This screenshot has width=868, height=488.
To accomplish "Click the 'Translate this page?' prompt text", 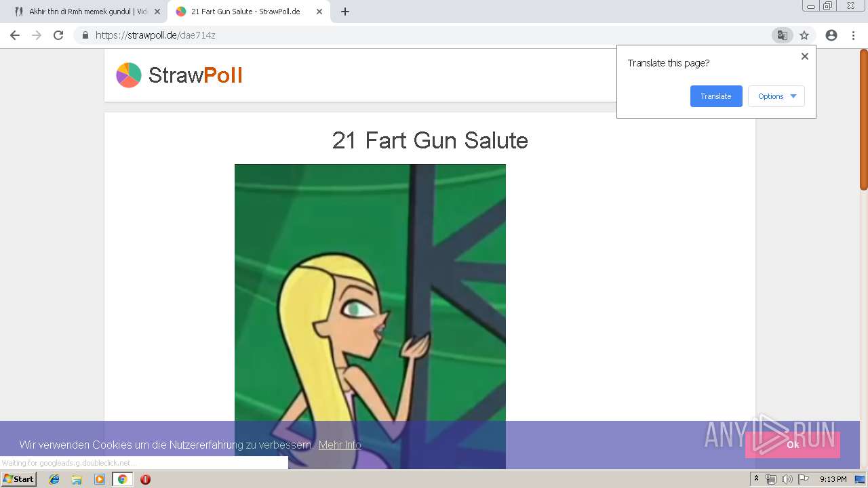I will [x=669, y=63].
